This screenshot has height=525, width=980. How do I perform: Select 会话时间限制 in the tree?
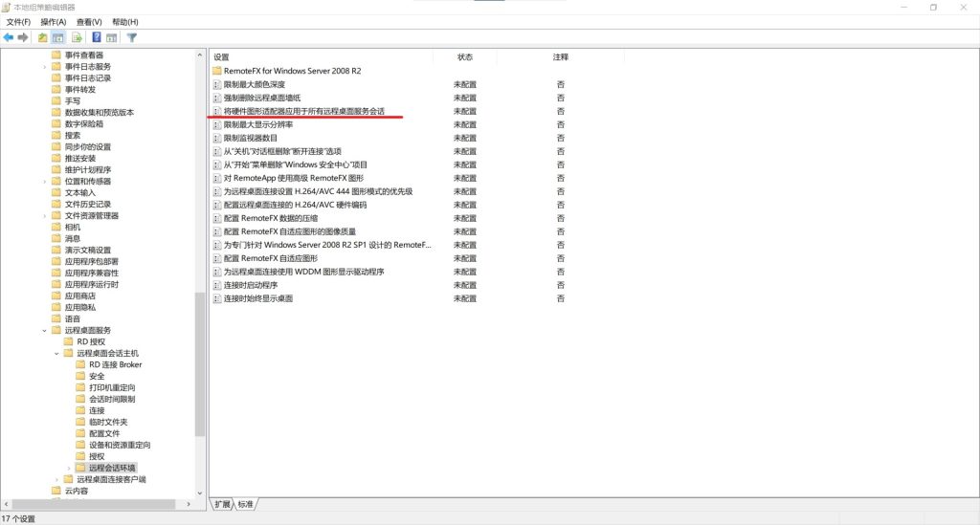(112, 399)
